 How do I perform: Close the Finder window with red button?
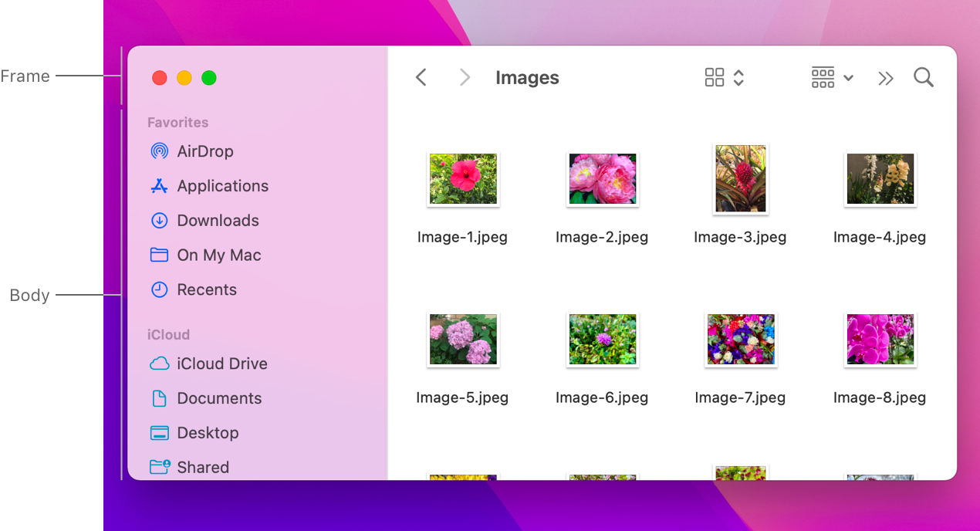coord(160,78)
